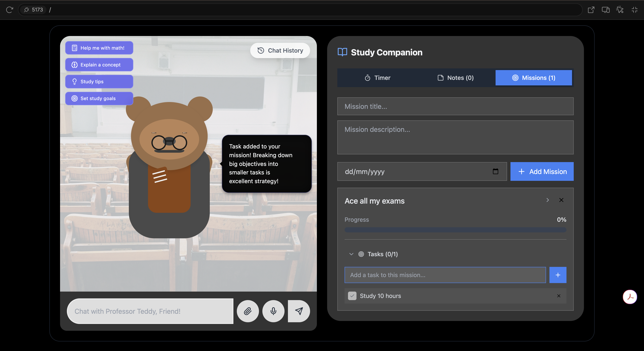The height and width of the screenshot is (351, 644).
Task: Click the Help me with math! button
Action: pos(99,48)
